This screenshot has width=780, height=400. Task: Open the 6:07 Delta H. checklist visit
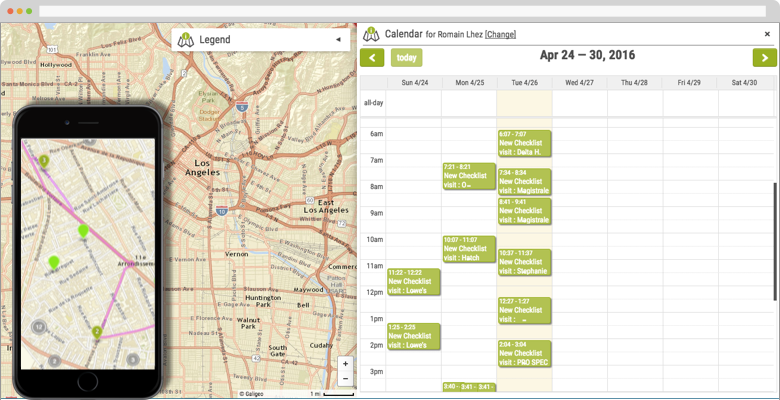[x=524, y=143]
